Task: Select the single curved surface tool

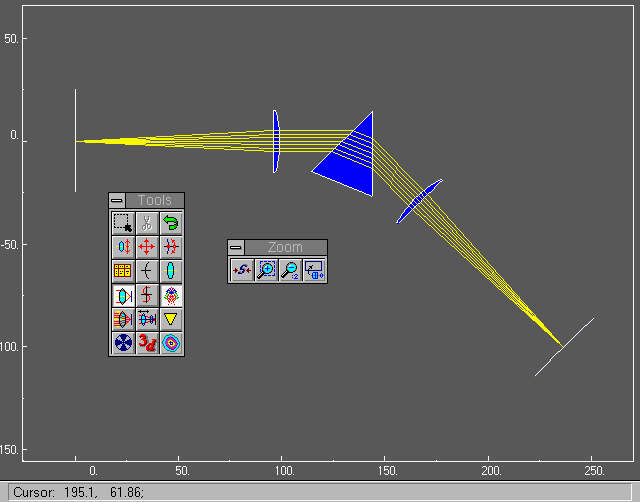Action: (x=147, y=271)
